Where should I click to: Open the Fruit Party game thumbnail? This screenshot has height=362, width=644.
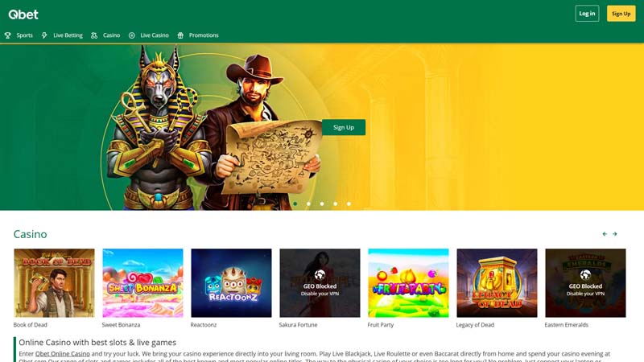coord(408,283)
